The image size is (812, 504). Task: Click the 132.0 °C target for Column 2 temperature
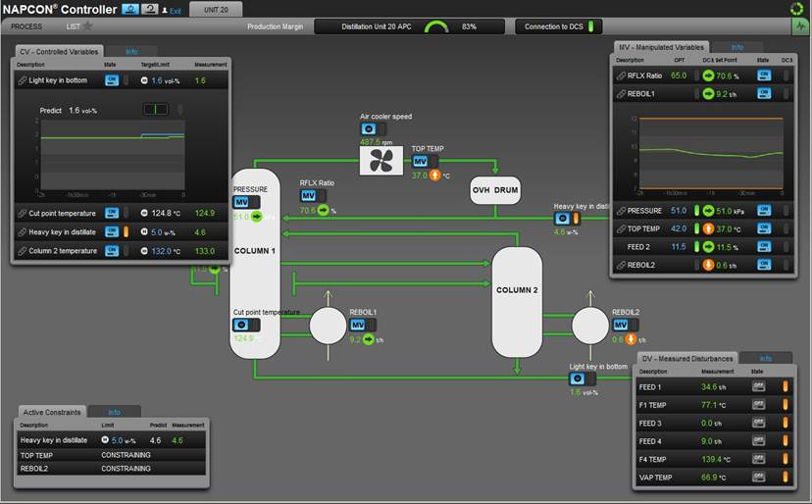166,251
